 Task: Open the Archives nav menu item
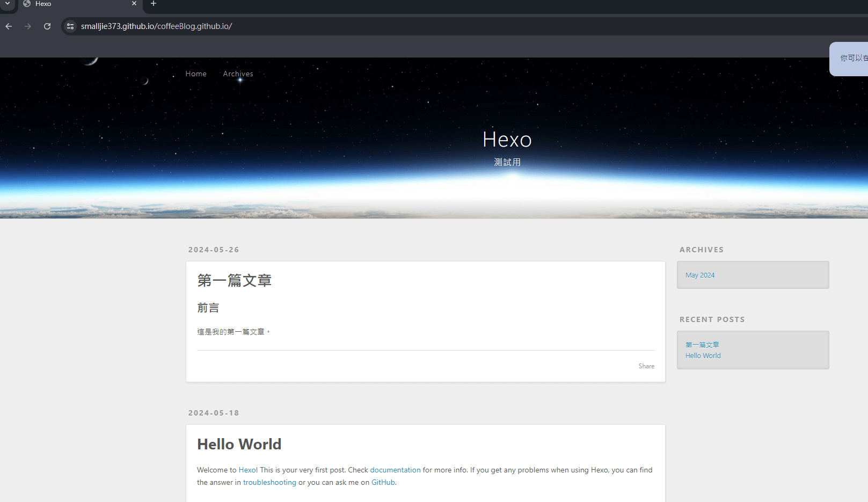pos(238,74)
